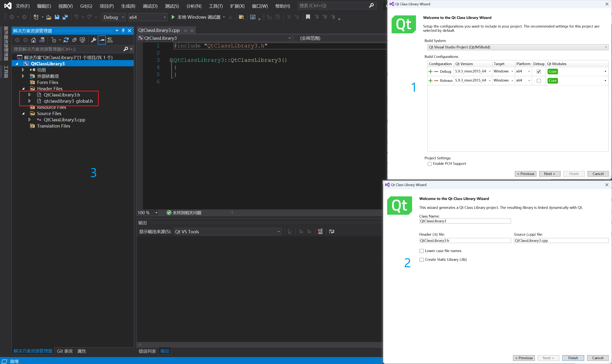Switch to the 错误列表 tab

[x=147, y=351]
